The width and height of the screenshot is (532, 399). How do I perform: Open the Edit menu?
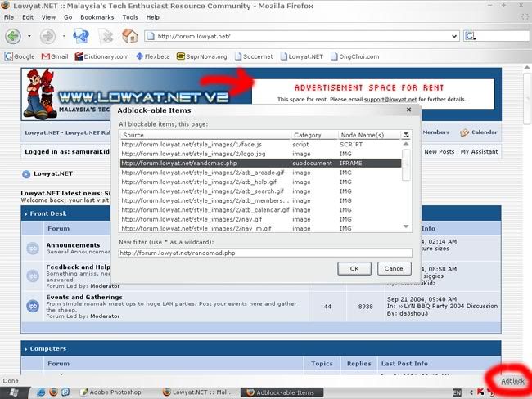tap(28, 17)
